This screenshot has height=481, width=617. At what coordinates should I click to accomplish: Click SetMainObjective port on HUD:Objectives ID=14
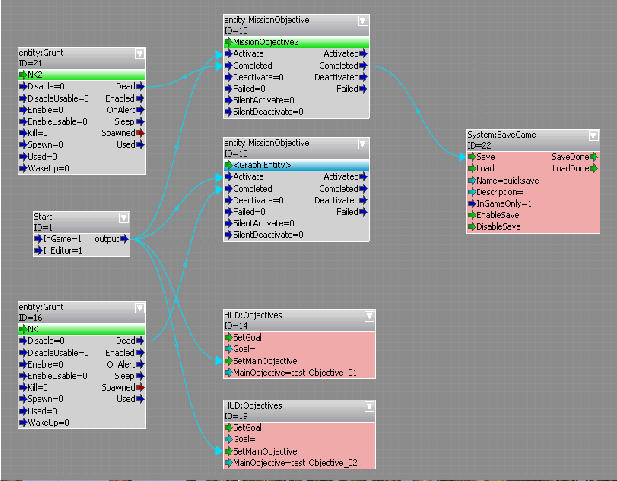[229, 361]
